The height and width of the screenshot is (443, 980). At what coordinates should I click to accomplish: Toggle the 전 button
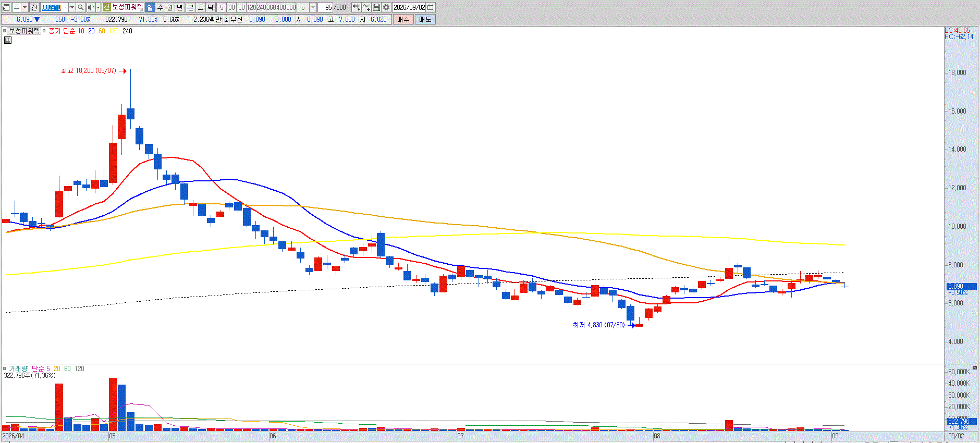pyautogui.click(x=34, y=7)
